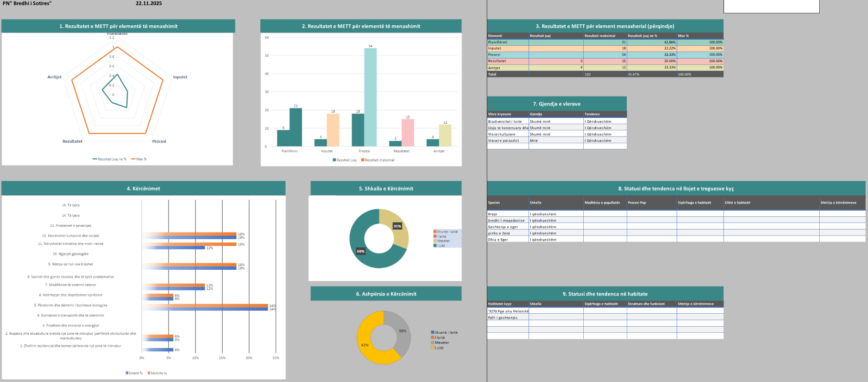This screenshot has width=868, height=382.
Task: Click the 'Pylli I geshtenjes' habitat cell
Action: coord(507,317)
